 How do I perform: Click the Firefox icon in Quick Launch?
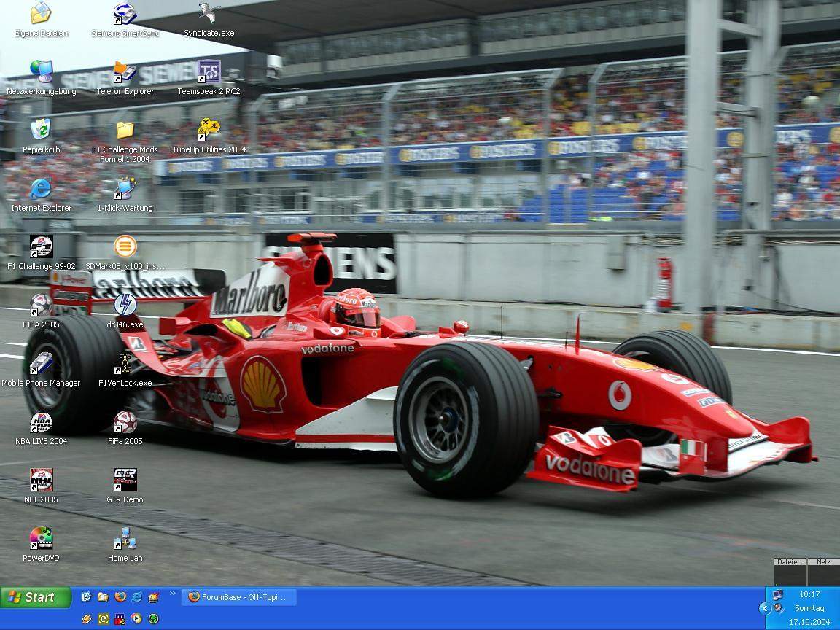pyautogui.click(x=120, y=596)
